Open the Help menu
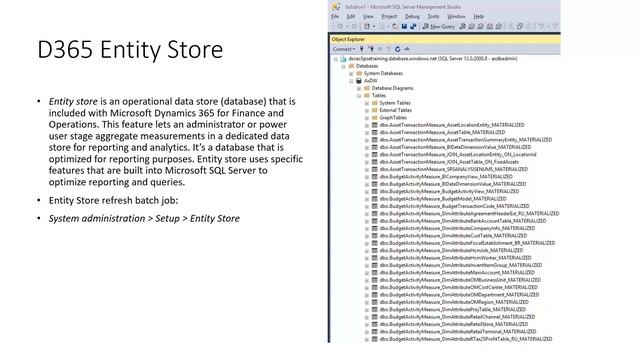 [x=479, y=16]
